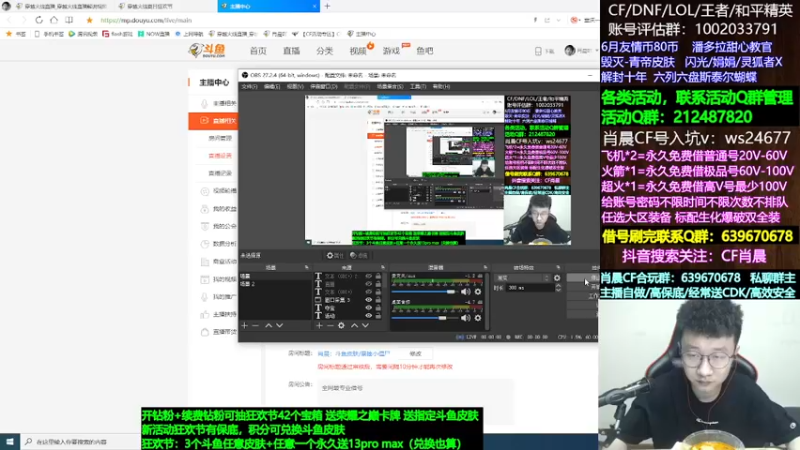
Task: Move scene up in Scenes dock
Action: (268, 326)
